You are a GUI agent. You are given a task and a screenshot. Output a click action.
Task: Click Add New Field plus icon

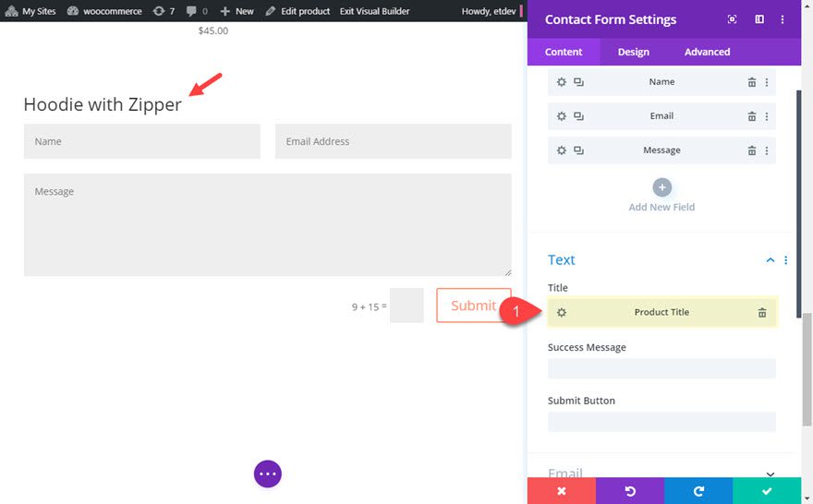click(661, 187)
